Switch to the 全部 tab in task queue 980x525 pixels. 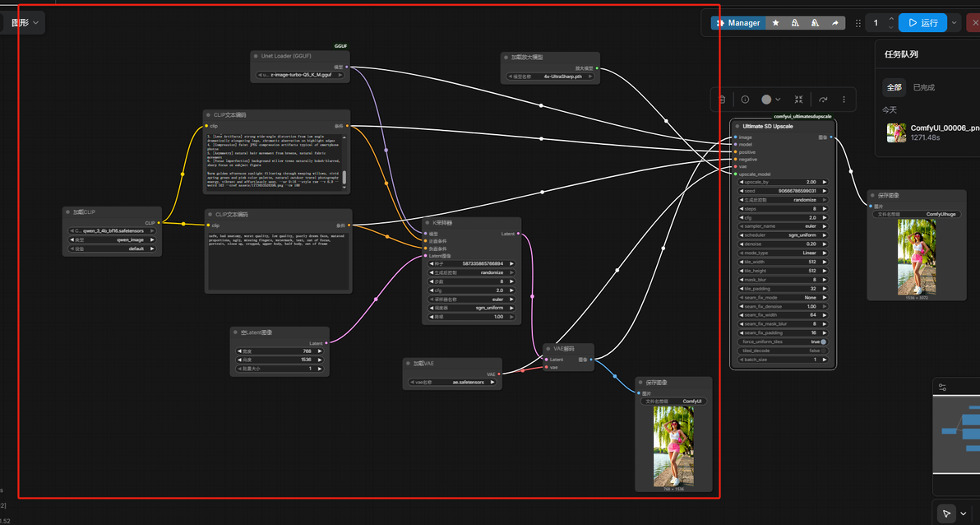point(894,87)
